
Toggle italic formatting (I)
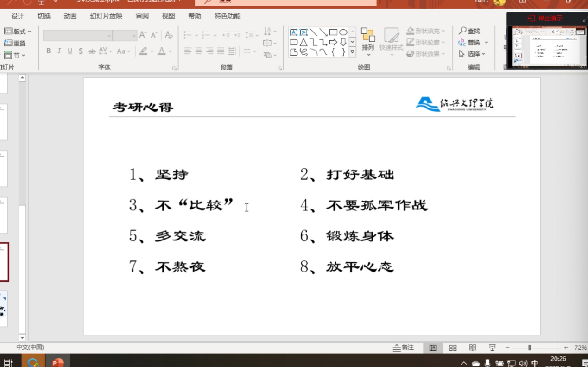(x=59, y=51)
